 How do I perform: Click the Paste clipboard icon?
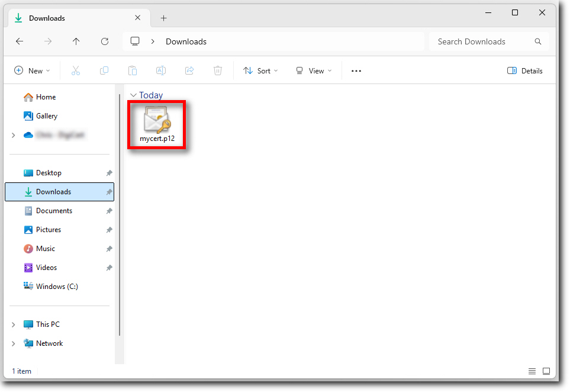pos(133,70)
